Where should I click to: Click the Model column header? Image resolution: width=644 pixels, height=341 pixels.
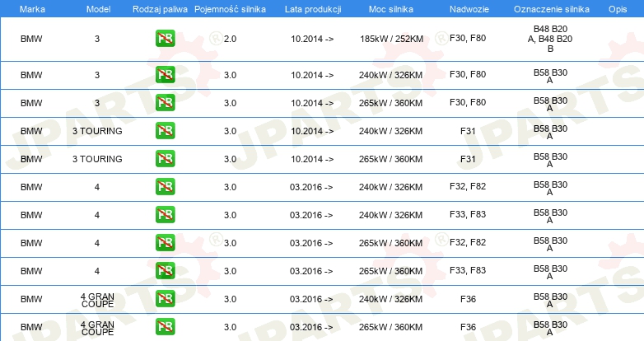[98, 9]
